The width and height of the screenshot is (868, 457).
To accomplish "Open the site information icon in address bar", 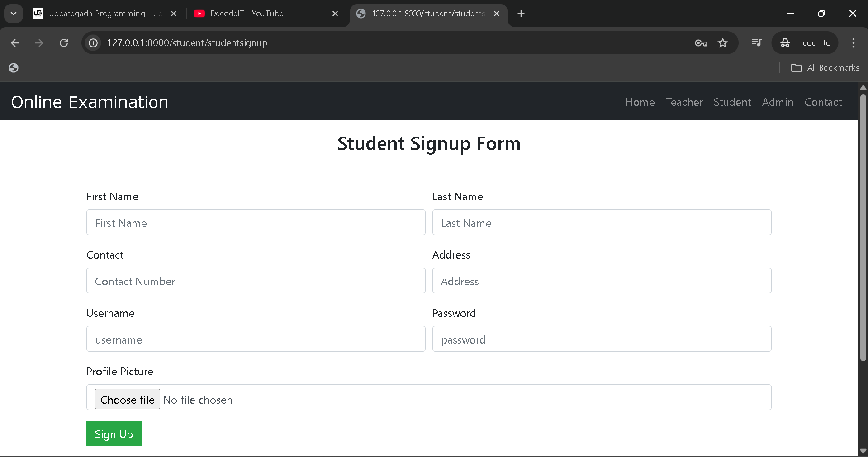I will pos(93,43).
